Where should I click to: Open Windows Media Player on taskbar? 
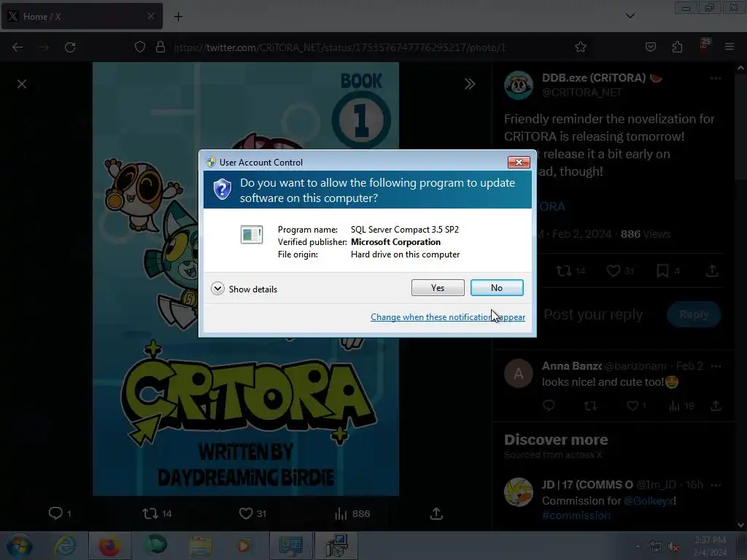pos(245,545)
